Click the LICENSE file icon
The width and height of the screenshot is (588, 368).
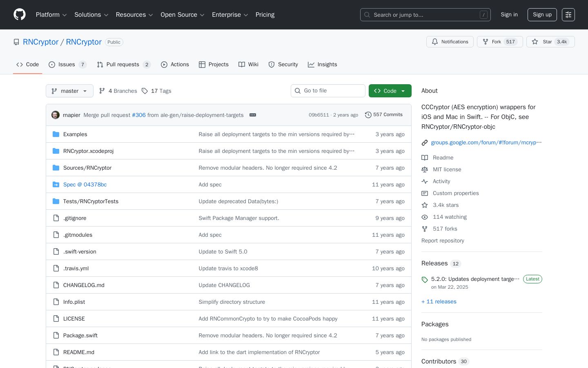pos(56,319)
